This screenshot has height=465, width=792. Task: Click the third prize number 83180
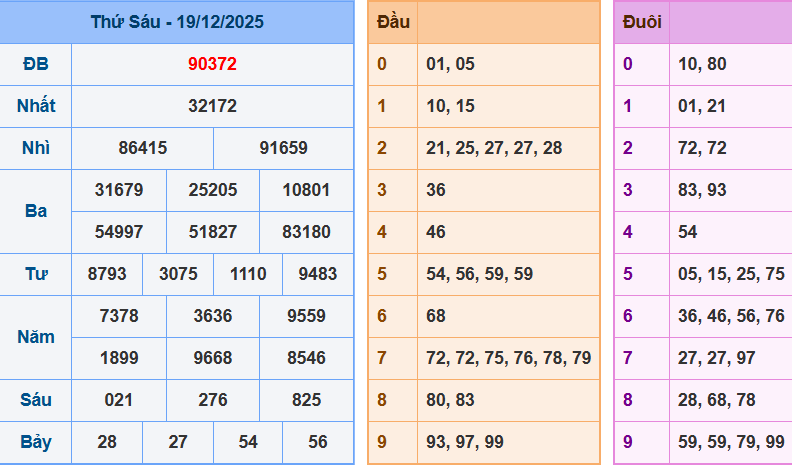click(306, 232)
